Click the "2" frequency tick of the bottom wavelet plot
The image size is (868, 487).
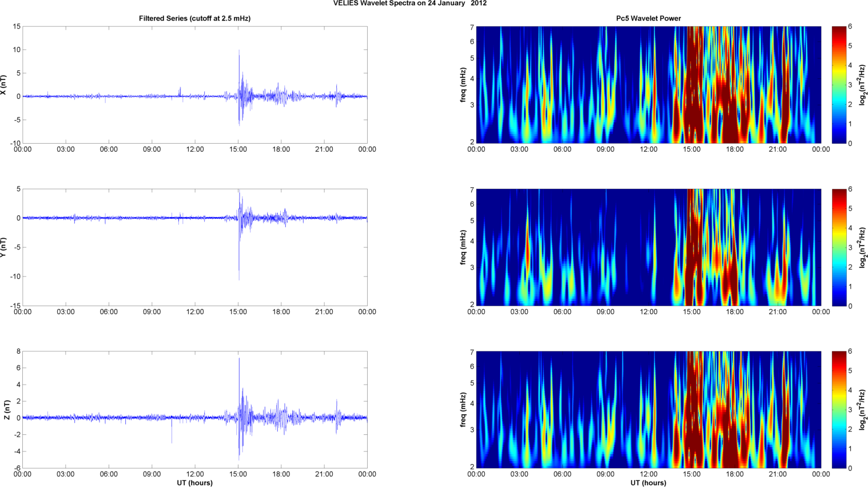[x=472, y=467]
